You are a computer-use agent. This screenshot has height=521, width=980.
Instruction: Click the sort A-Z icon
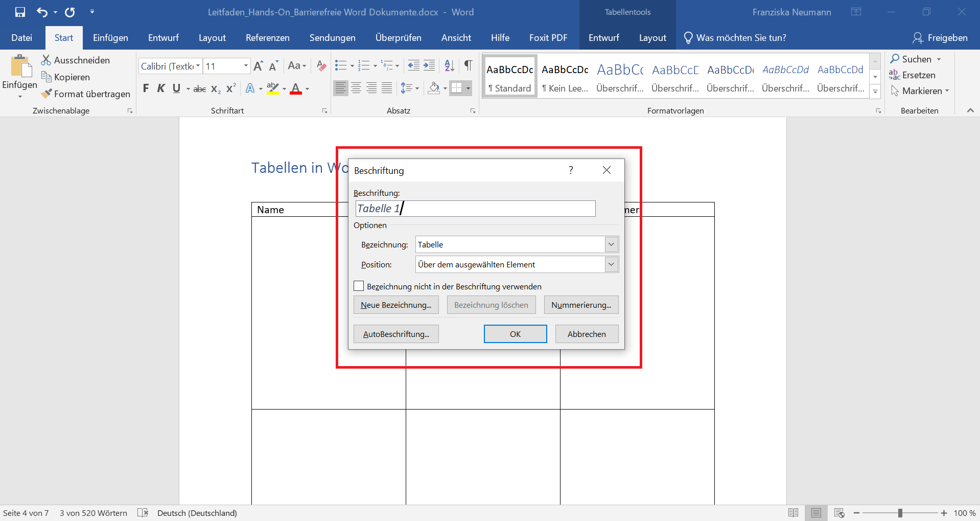(449, 65)
